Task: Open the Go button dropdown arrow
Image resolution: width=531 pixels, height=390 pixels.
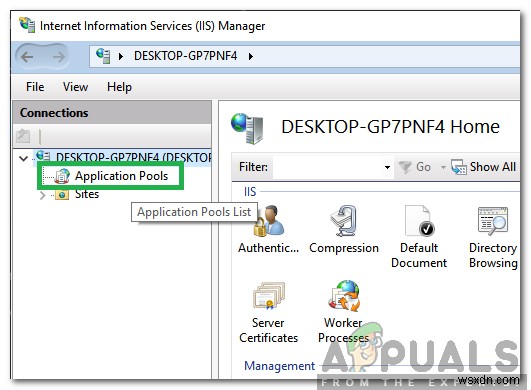Action: pos(443,167)
